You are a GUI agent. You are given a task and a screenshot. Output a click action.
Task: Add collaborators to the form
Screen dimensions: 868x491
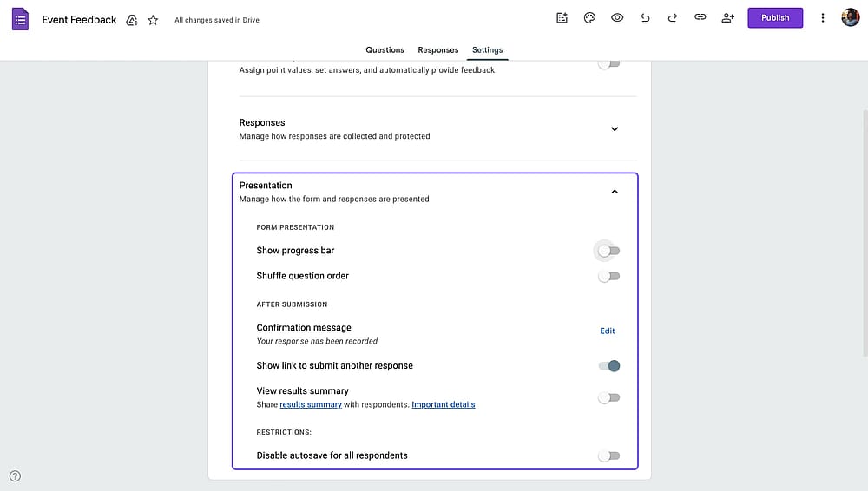728,17
